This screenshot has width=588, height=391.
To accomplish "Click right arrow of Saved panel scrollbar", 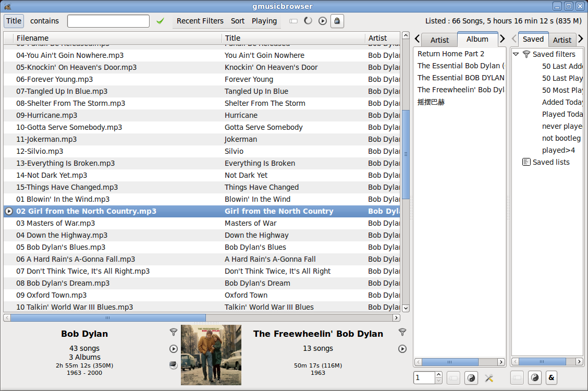I will pos(579,362).
